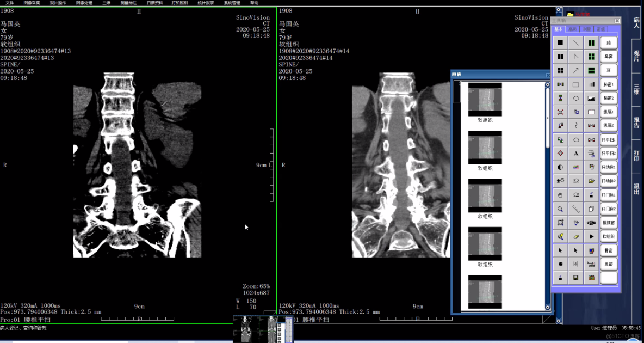Select the freehand curve tool
The height and width of the screenshot is (343, 644).
click(x=576, y=125)
